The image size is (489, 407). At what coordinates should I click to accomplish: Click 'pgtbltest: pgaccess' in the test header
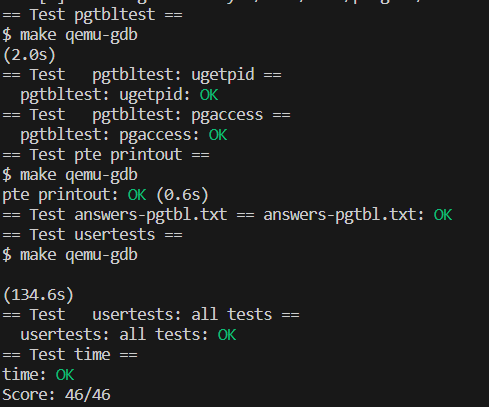[x=178, y=115]
